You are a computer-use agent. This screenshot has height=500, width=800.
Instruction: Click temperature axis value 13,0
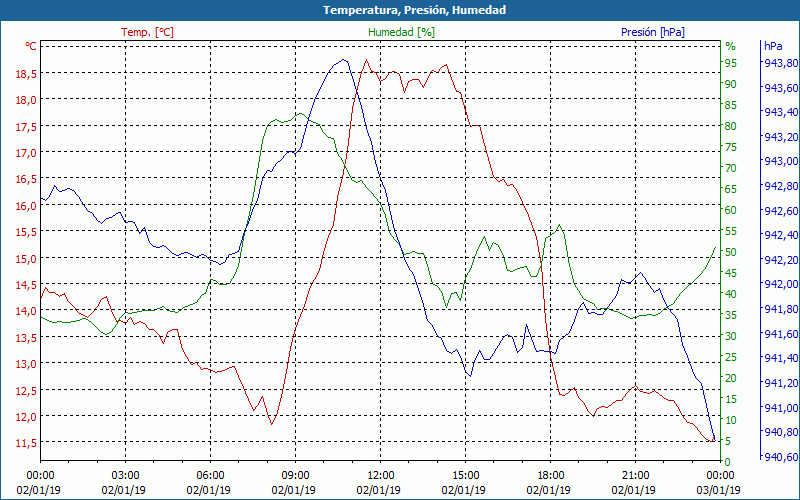pos(26,364)
